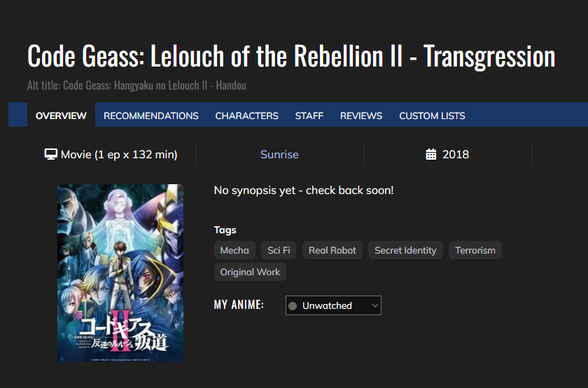Click the calendar icon next to 2018

[x=431, y=154]
